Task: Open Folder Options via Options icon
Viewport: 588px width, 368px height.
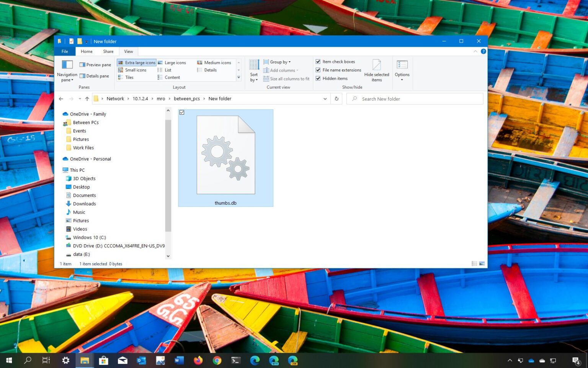Action: (402, 69)
